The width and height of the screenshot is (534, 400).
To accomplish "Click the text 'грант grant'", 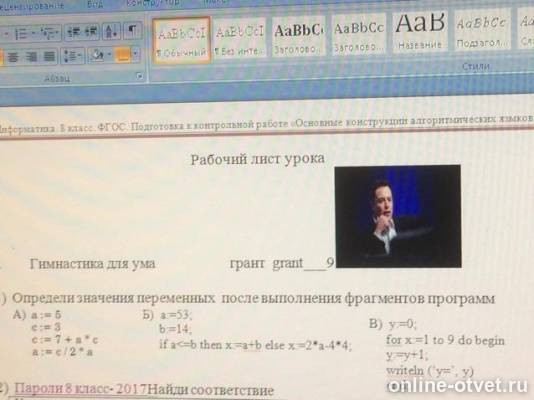I will click(266, 263).
